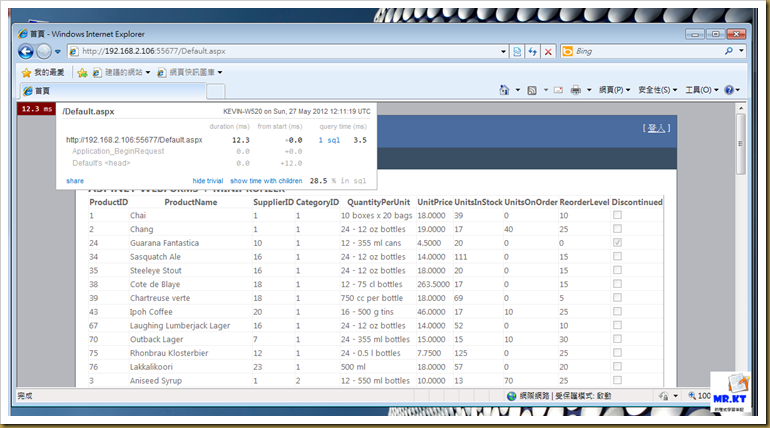The height and width of the screenshot is (428, 770).
Task: Click product name Rhonbrau Klosterbier
Action: click(x=169, y=353)
